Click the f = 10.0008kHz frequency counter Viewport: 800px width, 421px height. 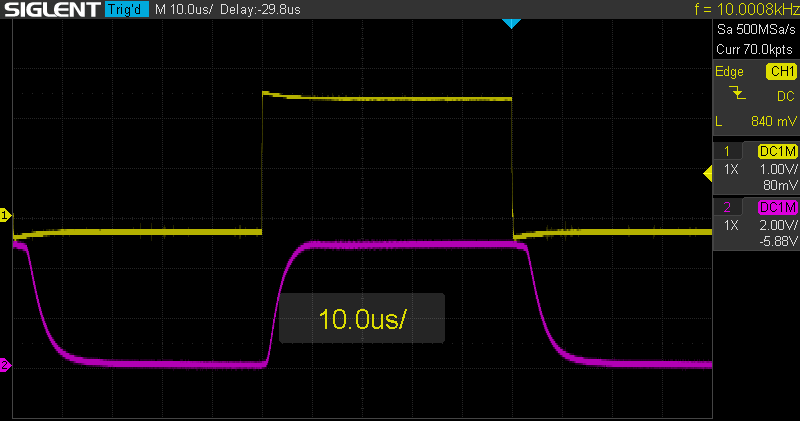click(746, 9)
